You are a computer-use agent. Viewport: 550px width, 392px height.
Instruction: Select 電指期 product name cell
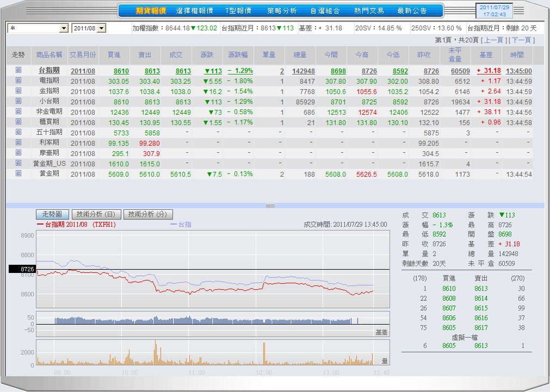click(49, 80)
